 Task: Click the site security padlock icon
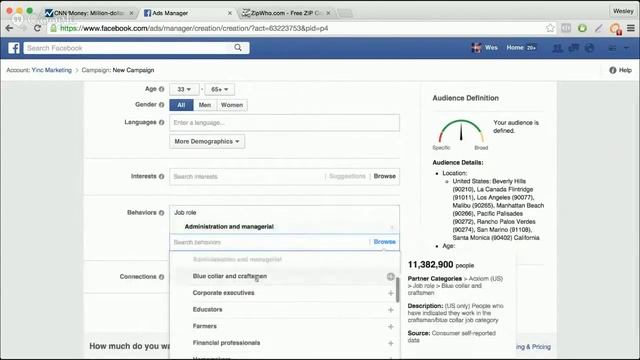tap(53, 28)
